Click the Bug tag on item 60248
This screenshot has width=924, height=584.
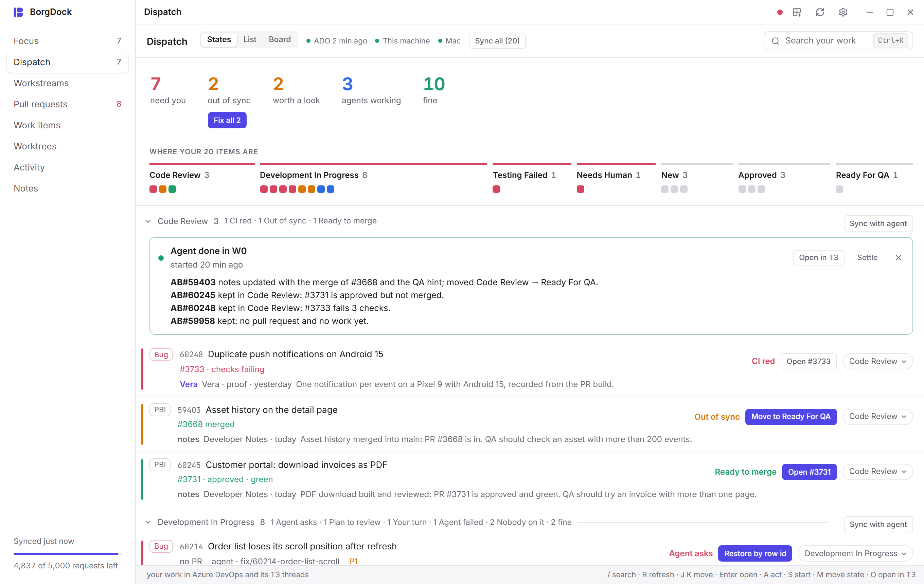161,354
